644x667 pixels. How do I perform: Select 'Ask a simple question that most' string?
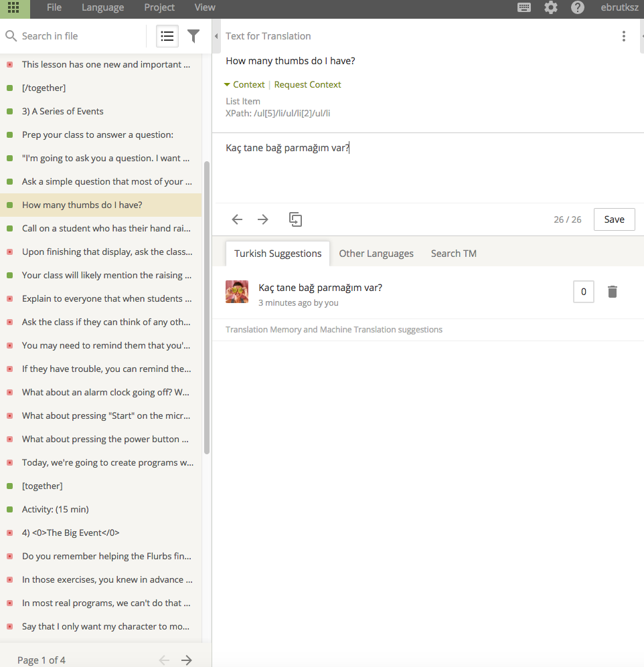point(101,182)
